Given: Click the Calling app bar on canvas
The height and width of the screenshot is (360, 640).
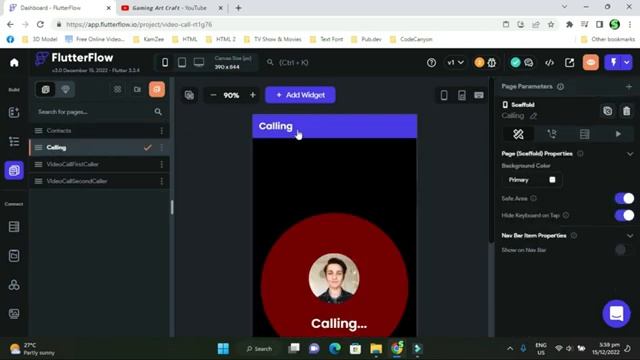Looking at the screenshot, I should [335, 126].
